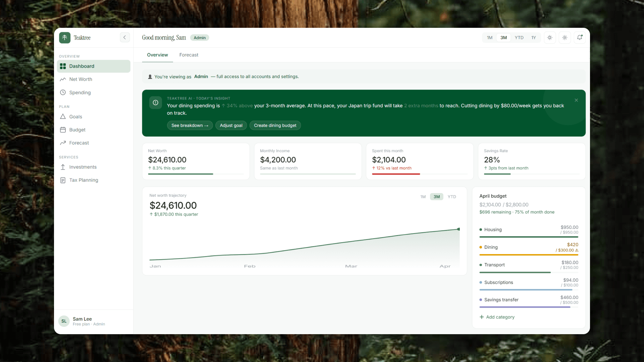Click the '$1,870.00 this quarter' text
The image size is (644, 362).
(176, 215)
